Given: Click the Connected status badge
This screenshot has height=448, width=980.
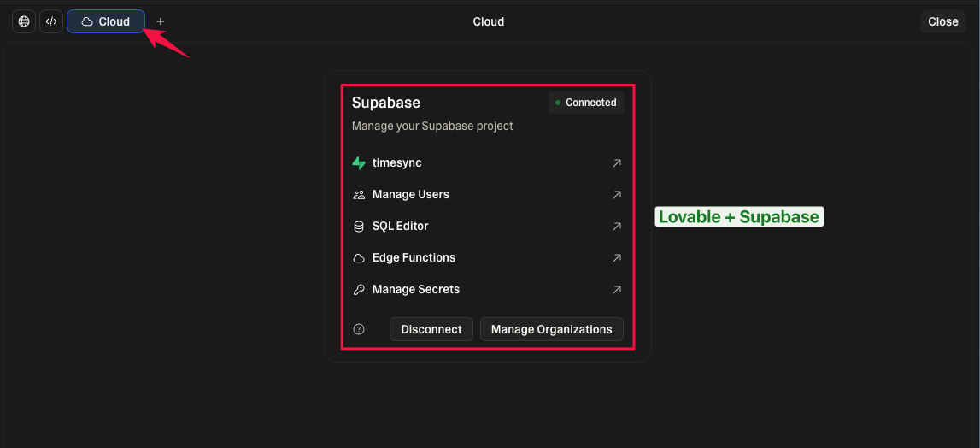Looking at the screenshot, I should tap(586, 103).
